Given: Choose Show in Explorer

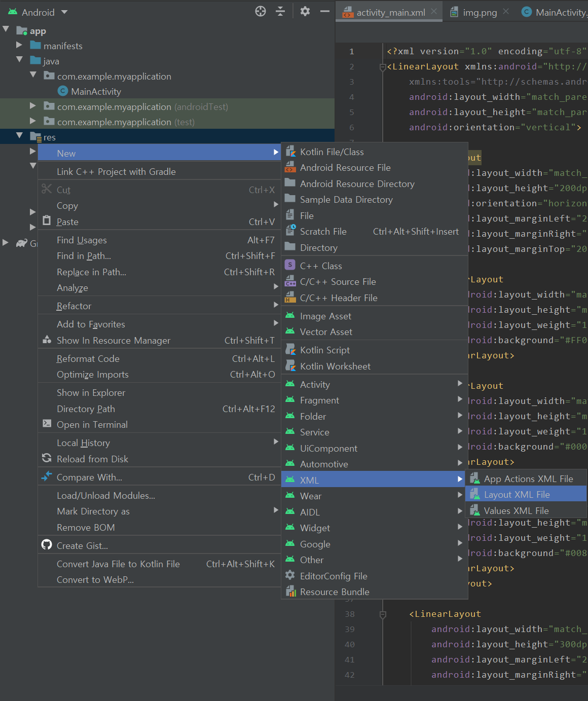Looking at the screenshot, I should [x=159, y=393].
